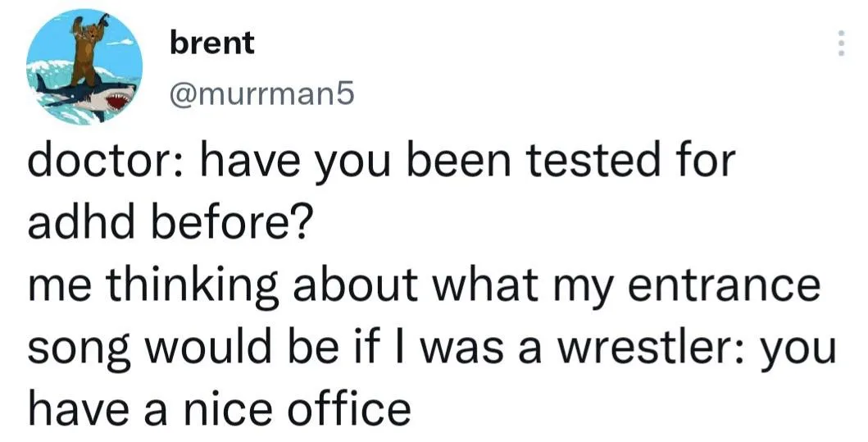Open the @murrman5 handle link
The height and width of the screenshot is (442, 868).
tap(261, 97)
